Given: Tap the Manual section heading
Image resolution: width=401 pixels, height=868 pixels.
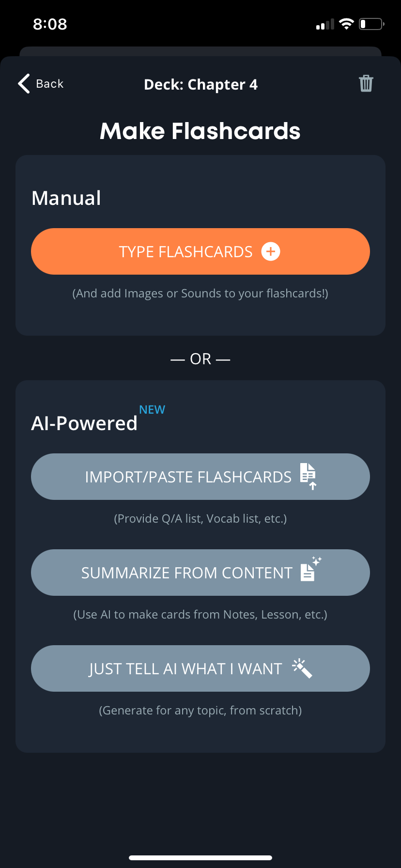Looking at the screenshot, I should tap(66, 198).
